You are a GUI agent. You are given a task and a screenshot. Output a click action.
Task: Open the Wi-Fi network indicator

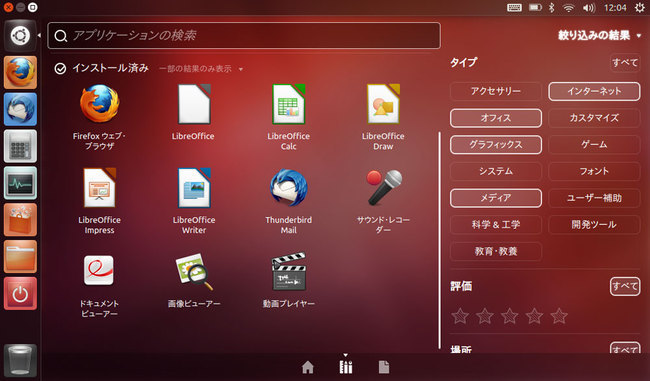click(569, 7)
